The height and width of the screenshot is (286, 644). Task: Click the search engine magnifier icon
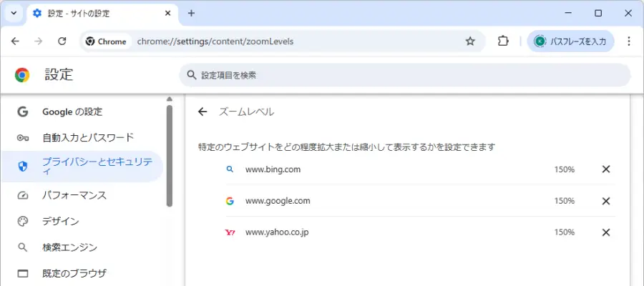click(x=23, y=247)
